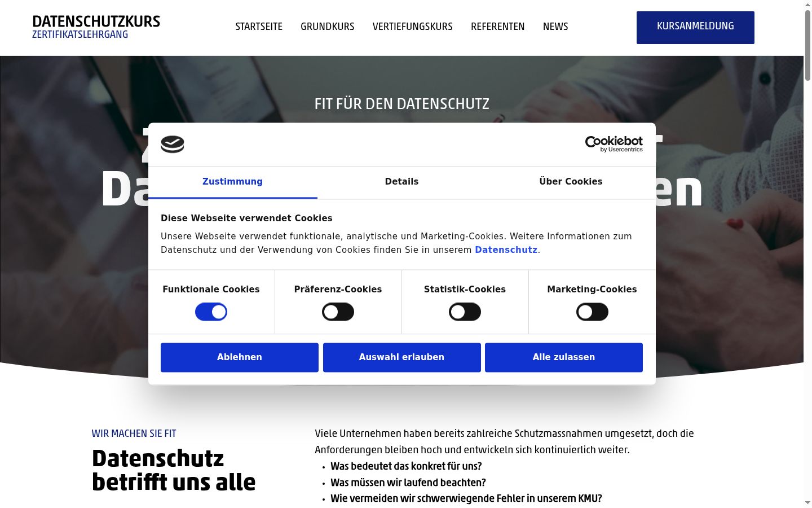Click the 'Marketing-Cookies' label
The width and height of the screenshot is (812, 508).
click(x=592, y=290)
